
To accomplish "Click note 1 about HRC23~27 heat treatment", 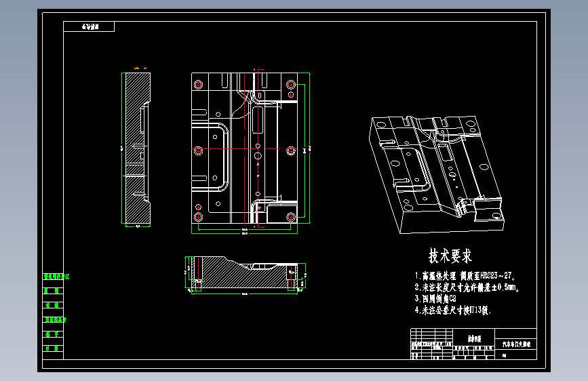I will (465, 276).
